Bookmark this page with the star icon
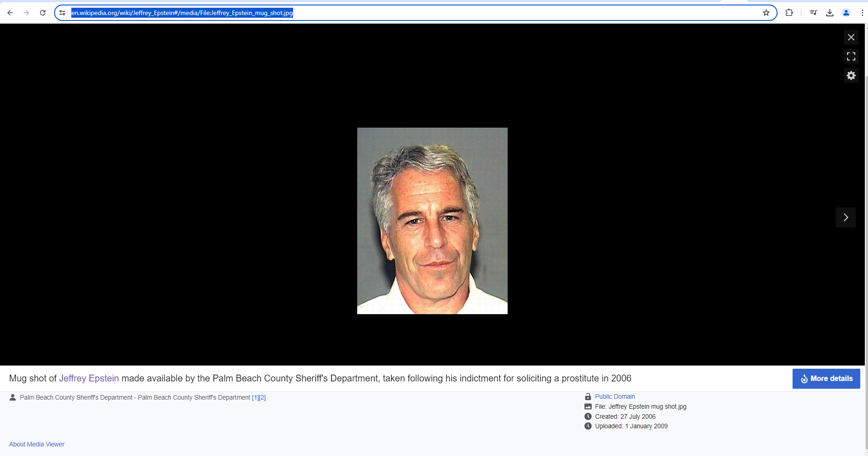The width and height of the screenshot is (868, 456). point(766,13)
